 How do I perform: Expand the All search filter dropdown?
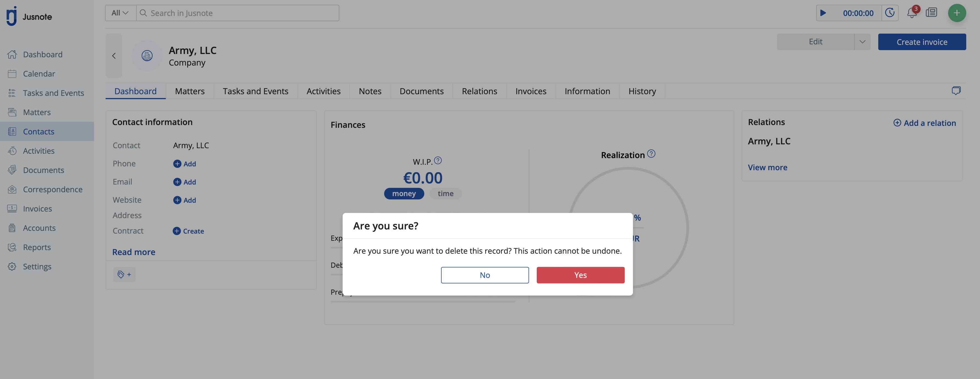click(x=120, y=13)
